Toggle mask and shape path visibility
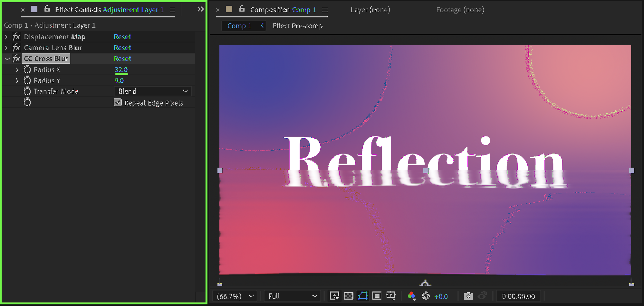Image resolution: width=644 pixels, height=306 pixels. 363,296
